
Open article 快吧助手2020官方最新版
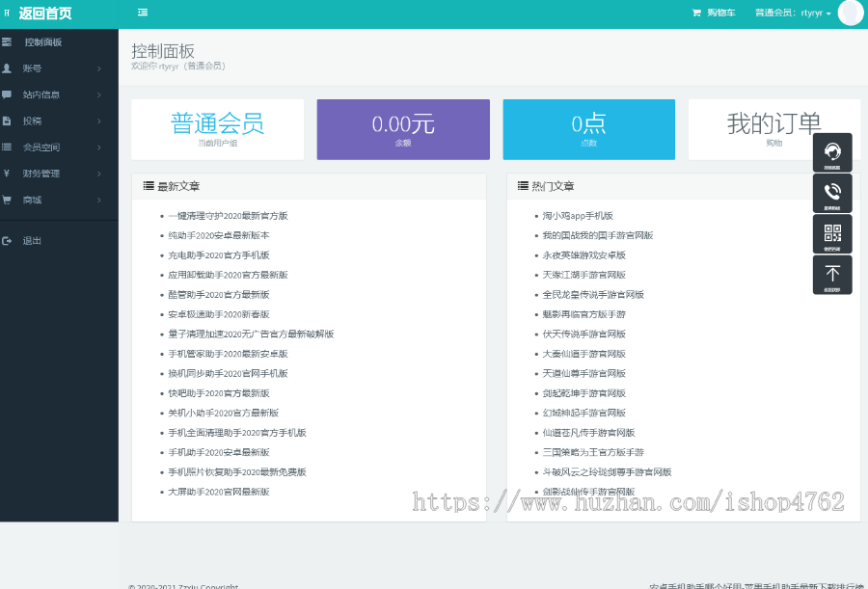coord(219,393)
